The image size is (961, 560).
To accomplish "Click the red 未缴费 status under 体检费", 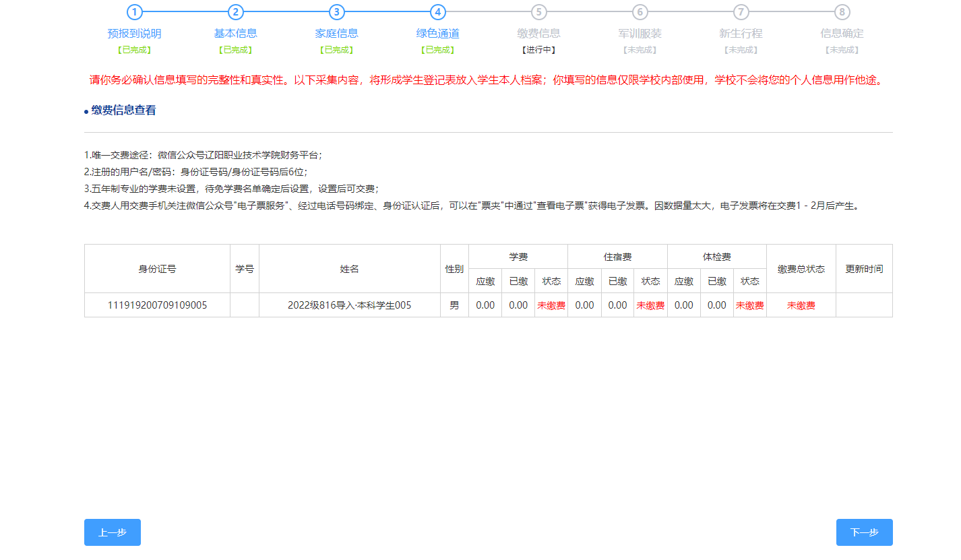I will click(749, 305).
